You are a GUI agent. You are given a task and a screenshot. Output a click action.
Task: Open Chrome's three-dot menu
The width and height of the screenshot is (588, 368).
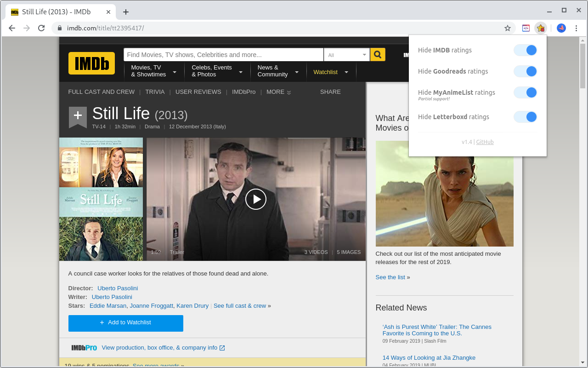577,28
